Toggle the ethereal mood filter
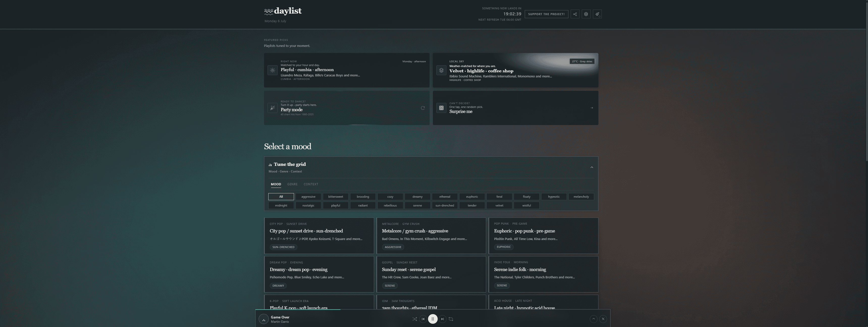The width and height of the screenshot is (868, 327). coord(445,197)
